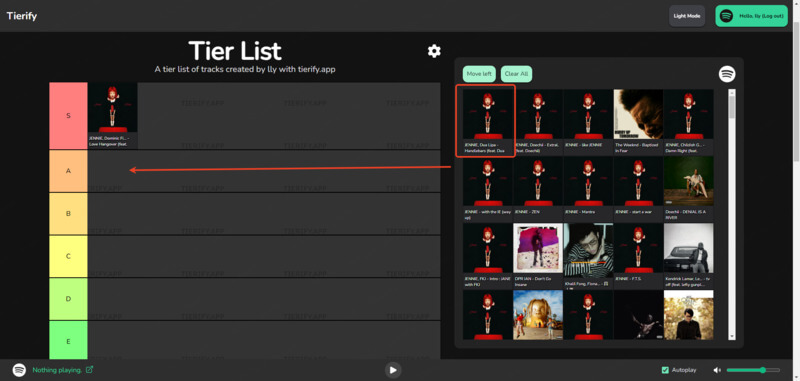Adjust the volume slider
Screen dimensions: 800x381
tap(753, 370)
